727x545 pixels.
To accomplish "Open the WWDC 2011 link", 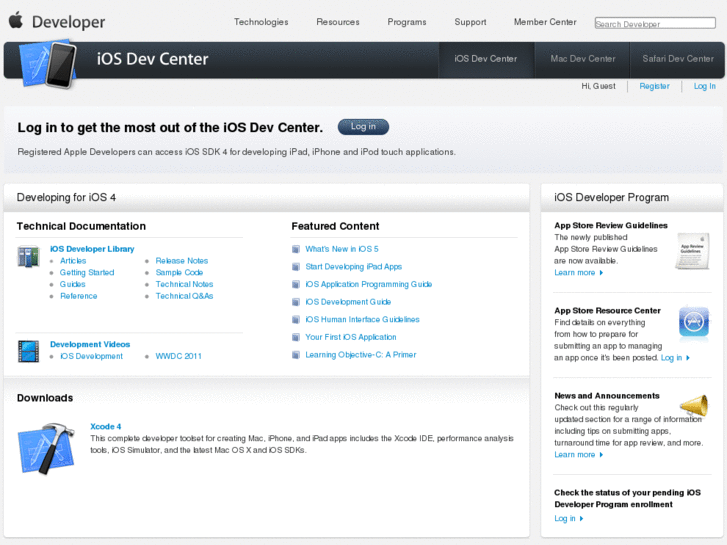I will [179, 356].
